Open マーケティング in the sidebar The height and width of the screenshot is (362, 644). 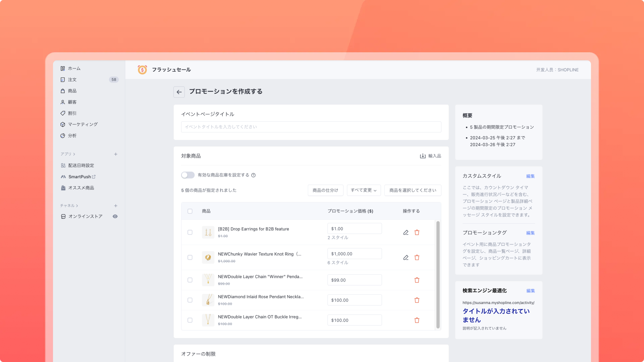[83, 124]
